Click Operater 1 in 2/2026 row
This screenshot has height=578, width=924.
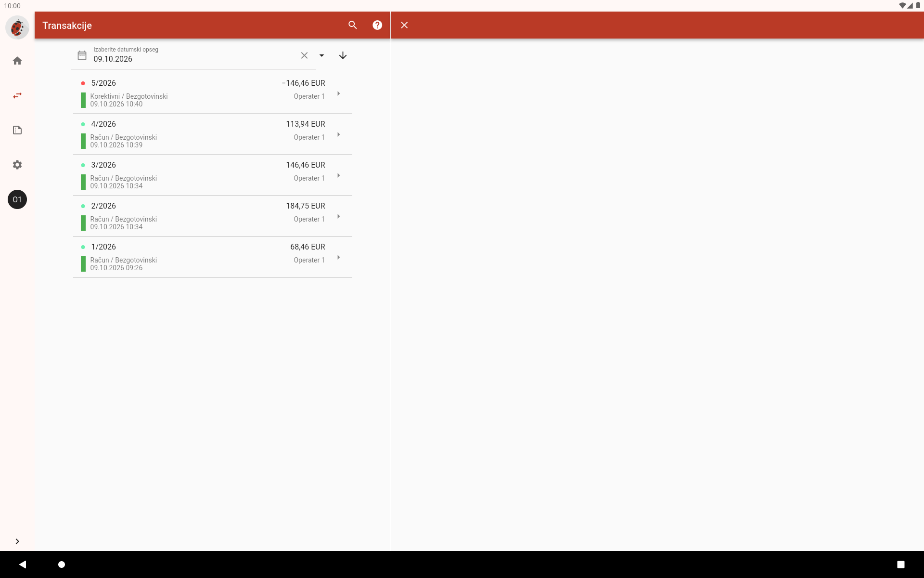[309, 219]
